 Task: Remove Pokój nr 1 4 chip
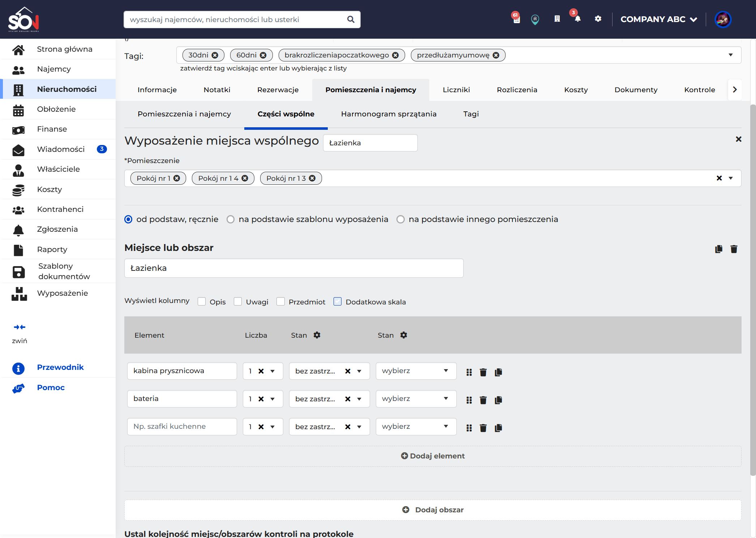pos(245,178)
